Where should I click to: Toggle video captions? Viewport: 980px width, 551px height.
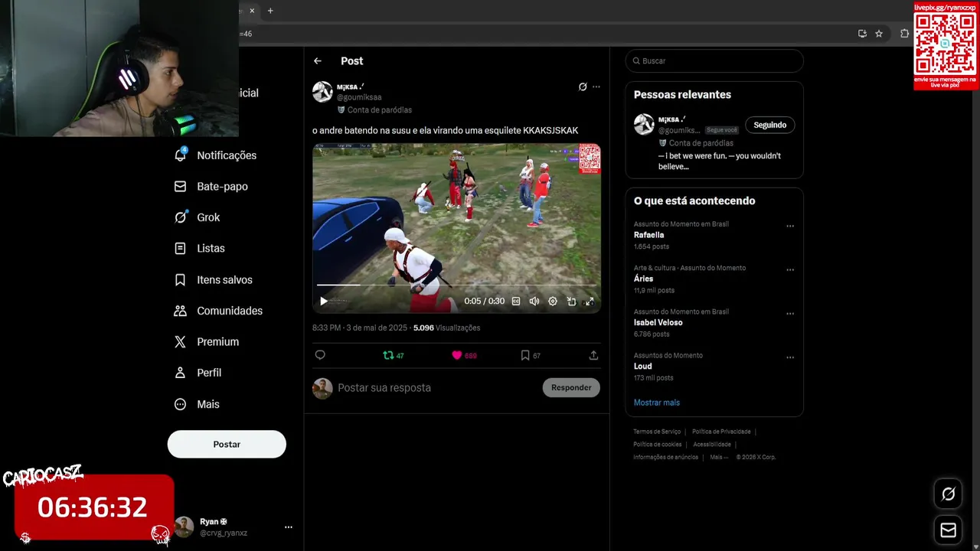(516, 302)
